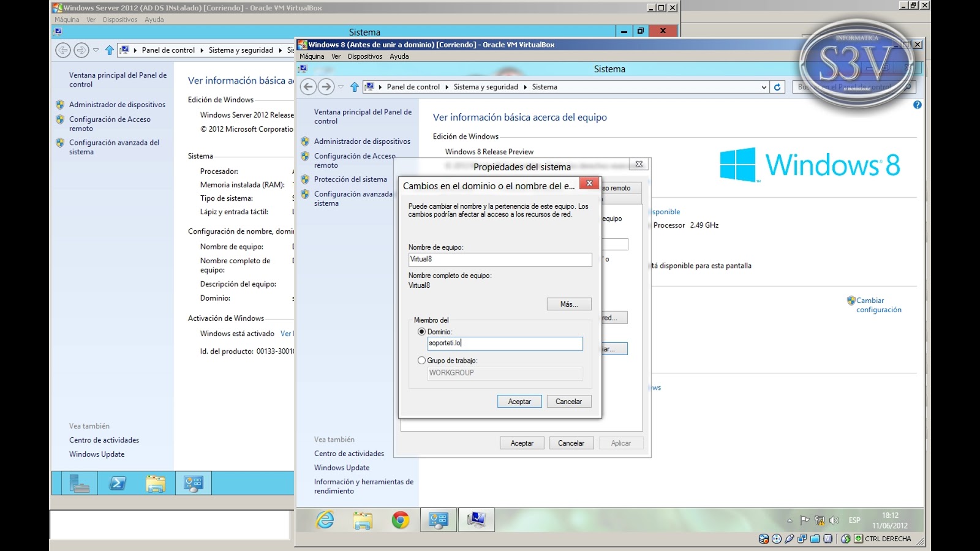This screenshot has height=551, width=980.
Task: Open Administrador de dispositivos in Windows 8 sidebar
Action: tap(362, 141)
